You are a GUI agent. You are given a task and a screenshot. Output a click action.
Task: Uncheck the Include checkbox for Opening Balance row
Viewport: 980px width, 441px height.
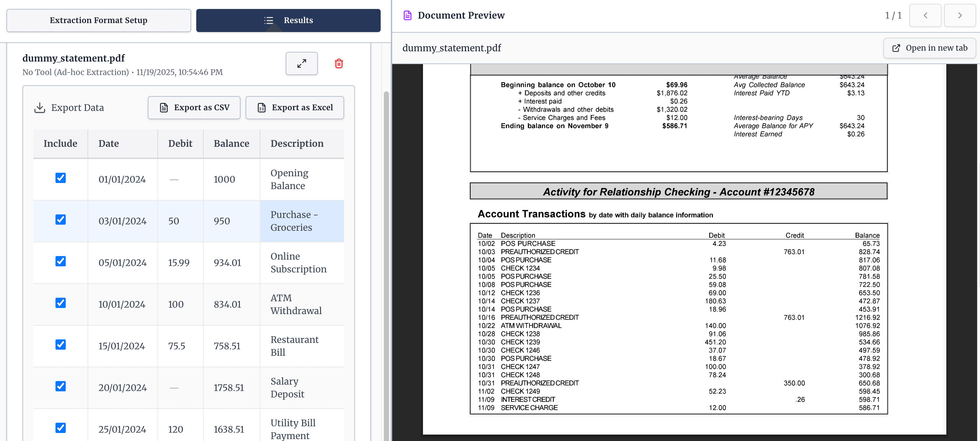coord(61,178)
